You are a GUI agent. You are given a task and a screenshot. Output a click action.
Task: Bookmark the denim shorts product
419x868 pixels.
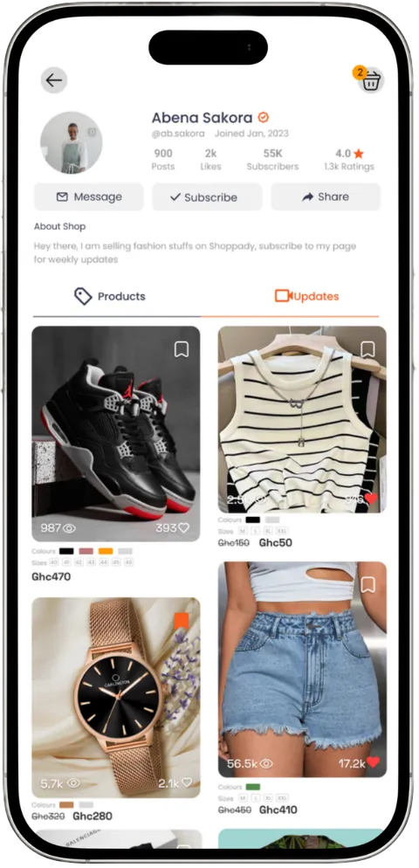[367, 584]
